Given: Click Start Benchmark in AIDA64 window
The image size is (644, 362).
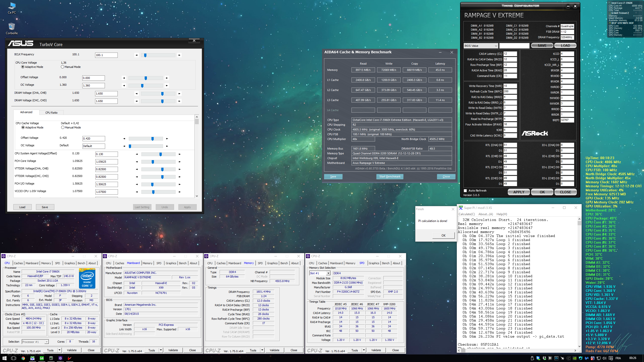Looking at the screenshot, I should coord(390,176).
